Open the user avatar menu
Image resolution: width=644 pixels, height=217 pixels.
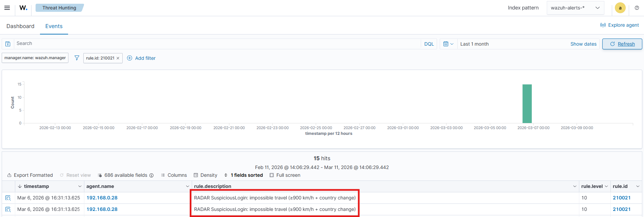[620, 8]
